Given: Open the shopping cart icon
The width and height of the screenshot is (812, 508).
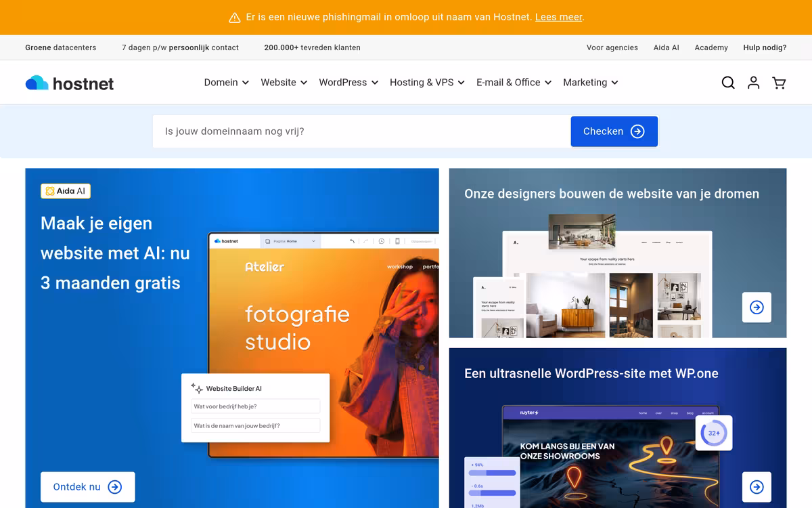Looking at the screenshot, I should [779, 83].
